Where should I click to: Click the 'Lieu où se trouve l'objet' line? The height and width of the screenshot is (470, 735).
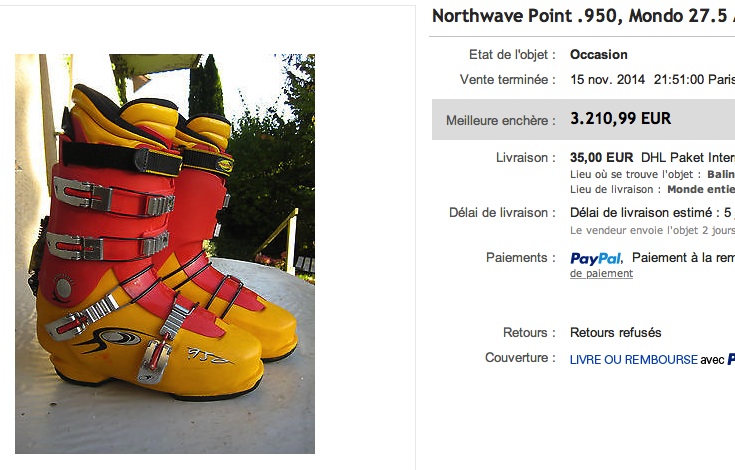(652, 174)
